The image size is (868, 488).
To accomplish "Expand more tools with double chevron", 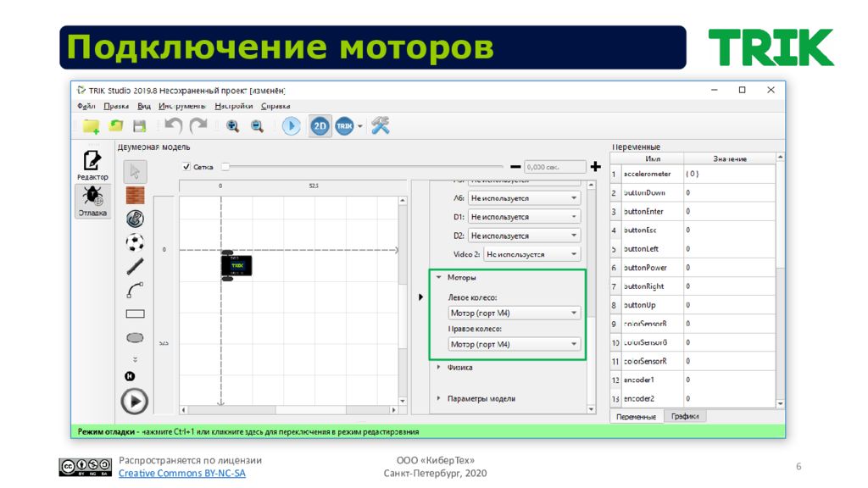I will [135, 359].
